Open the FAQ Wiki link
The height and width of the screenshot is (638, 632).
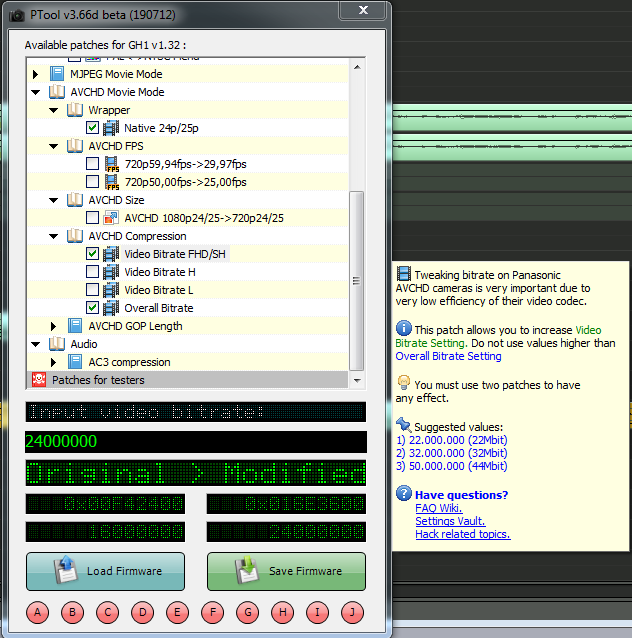click(x=438, y=508)
